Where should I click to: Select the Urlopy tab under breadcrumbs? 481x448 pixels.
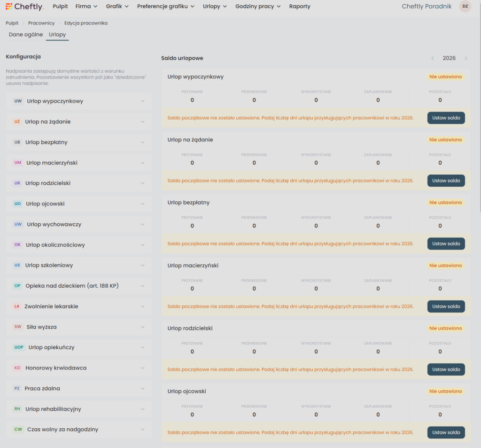click(57, 34)
